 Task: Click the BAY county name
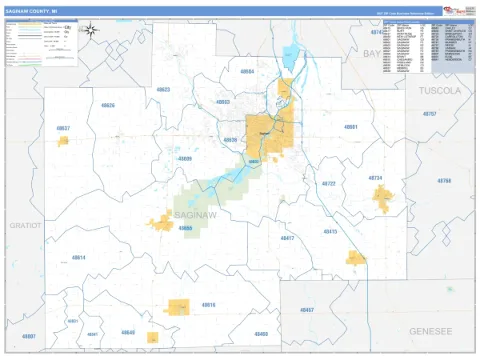(x=371, y=54)
